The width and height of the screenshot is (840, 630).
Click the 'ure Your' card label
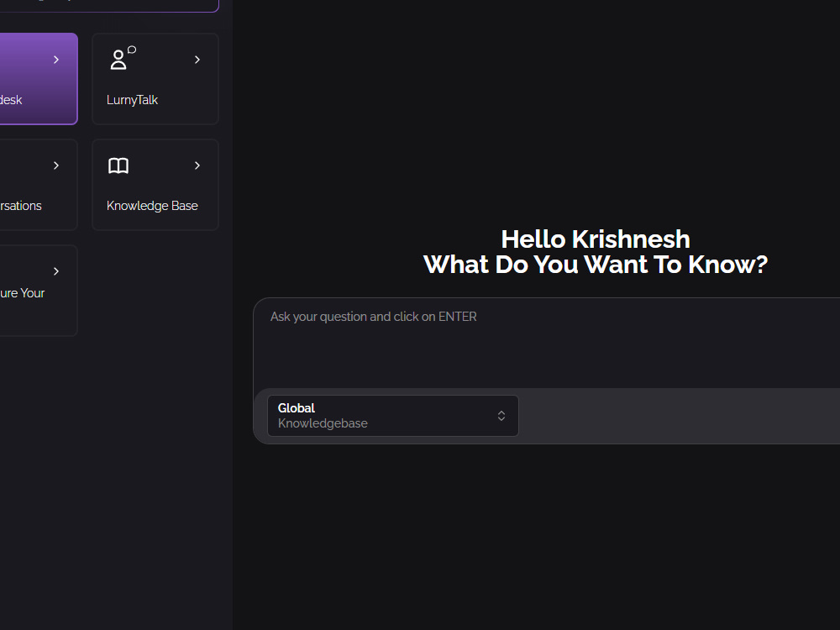pos(22,293)
